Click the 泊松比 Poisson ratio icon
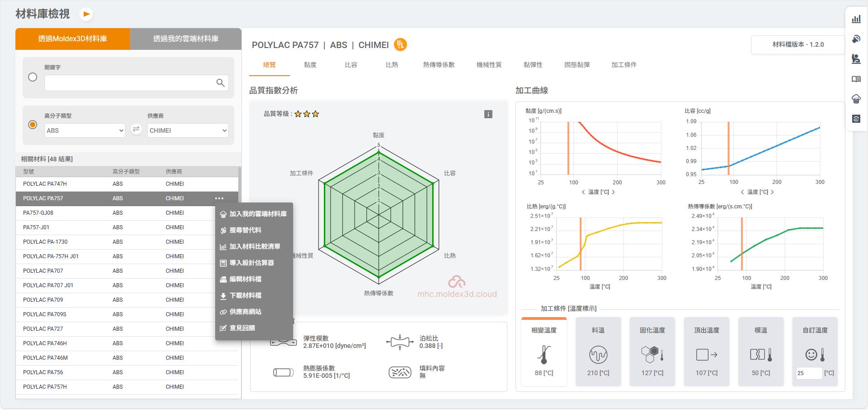This screenshot has height=410, width=868. (400, 342)
